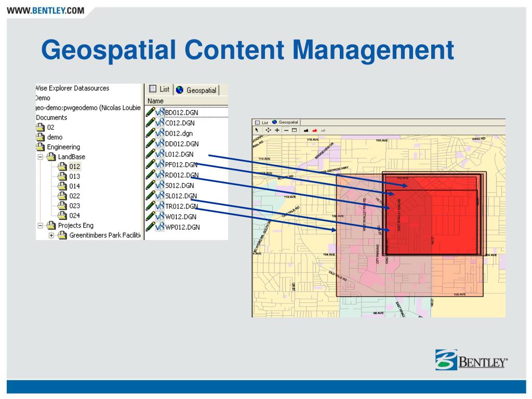Viewport: 532px width, 399px height.
Task: Click the pencil icon beside C012.DGN
Action: click(150, 123)
